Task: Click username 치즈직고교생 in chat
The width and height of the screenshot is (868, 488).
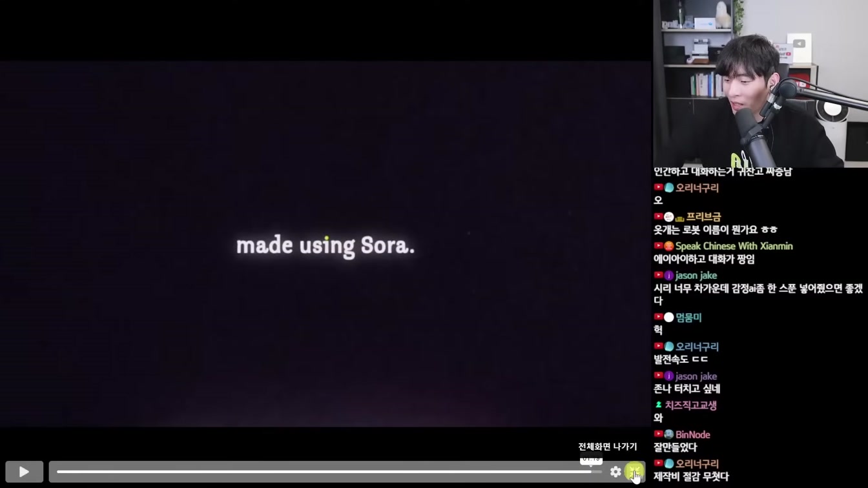Action: point(690,405)
